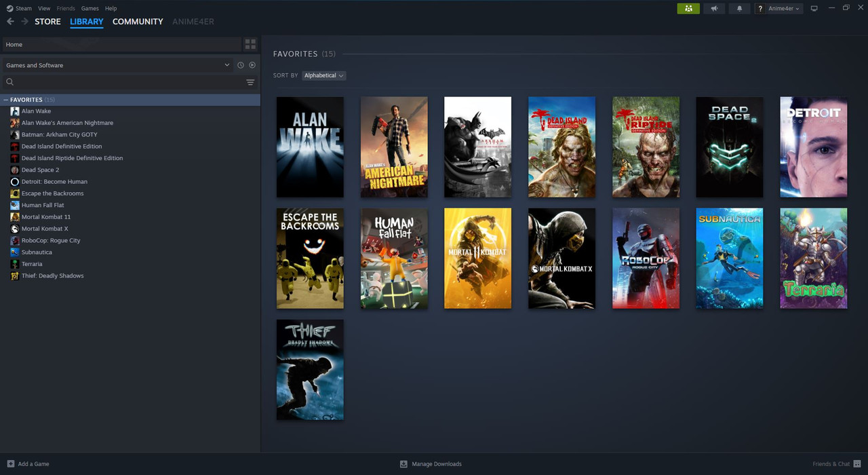Switch to Big Picture mode icon
This screenshot has height=475, width=868.
pos(814,8)
